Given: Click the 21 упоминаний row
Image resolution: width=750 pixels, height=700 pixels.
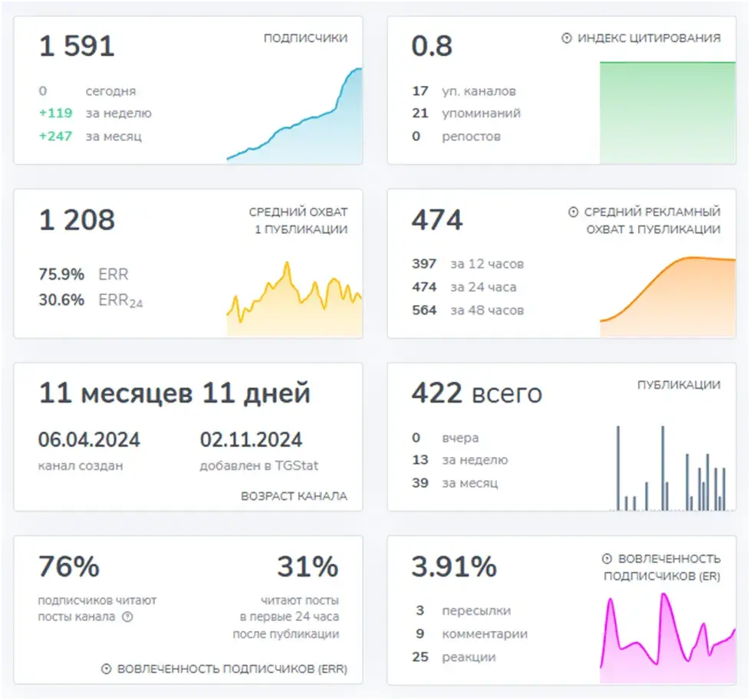Looking at the screenshot, I should (x=466, y=113).
